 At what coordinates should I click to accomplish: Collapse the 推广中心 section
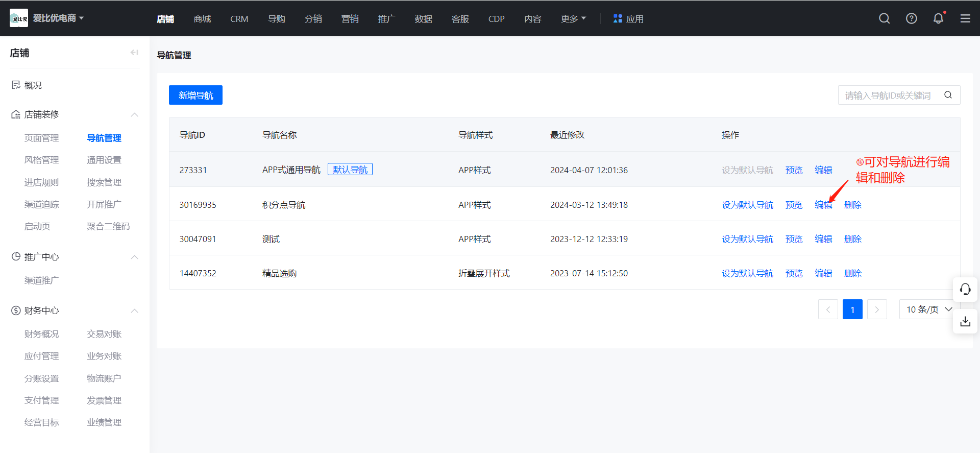tap(135, 257)
